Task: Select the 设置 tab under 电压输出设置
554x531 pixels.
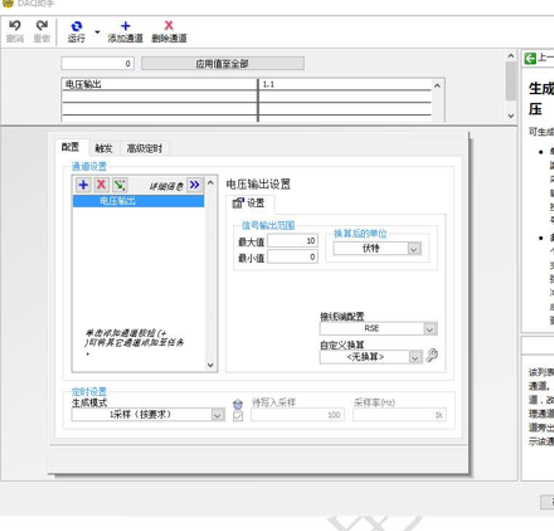Action: coord(249,203)
